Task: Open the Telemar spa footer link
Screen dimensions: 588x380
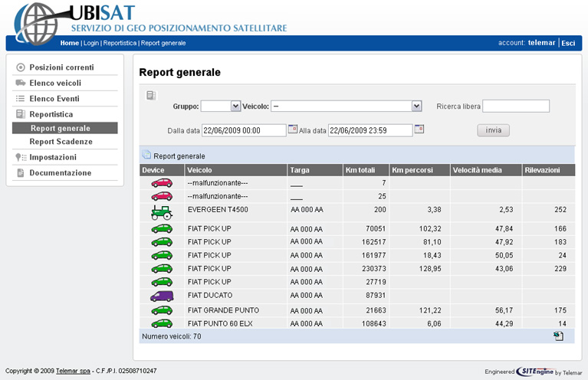Action: (73, 371)
